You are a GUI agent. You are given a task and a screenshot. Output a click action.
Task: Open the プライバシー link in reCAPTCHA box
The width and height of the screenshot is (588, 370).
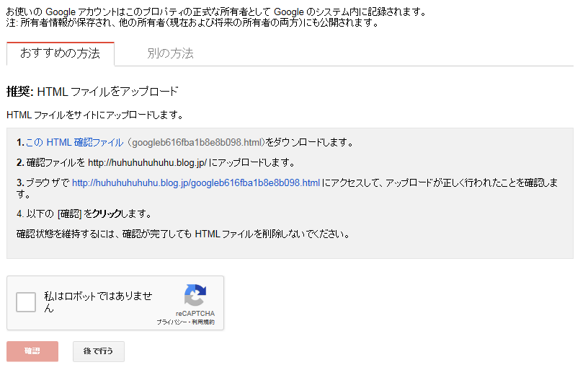point(171,322)
